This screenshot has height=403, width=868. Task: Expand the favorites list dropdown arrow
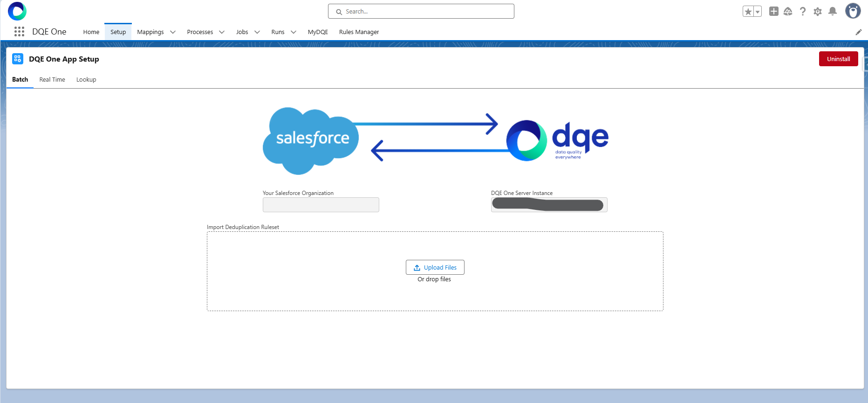tap(758, 12)
